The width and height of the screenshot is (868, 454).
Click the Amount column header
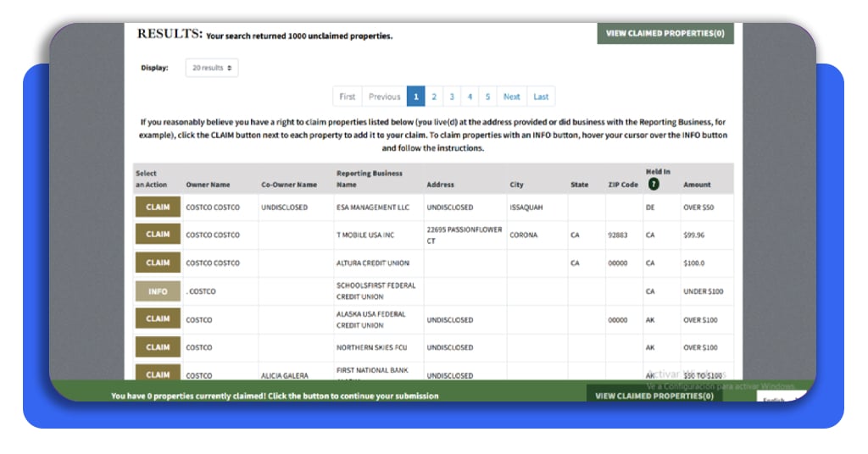[x=697, y=185]
